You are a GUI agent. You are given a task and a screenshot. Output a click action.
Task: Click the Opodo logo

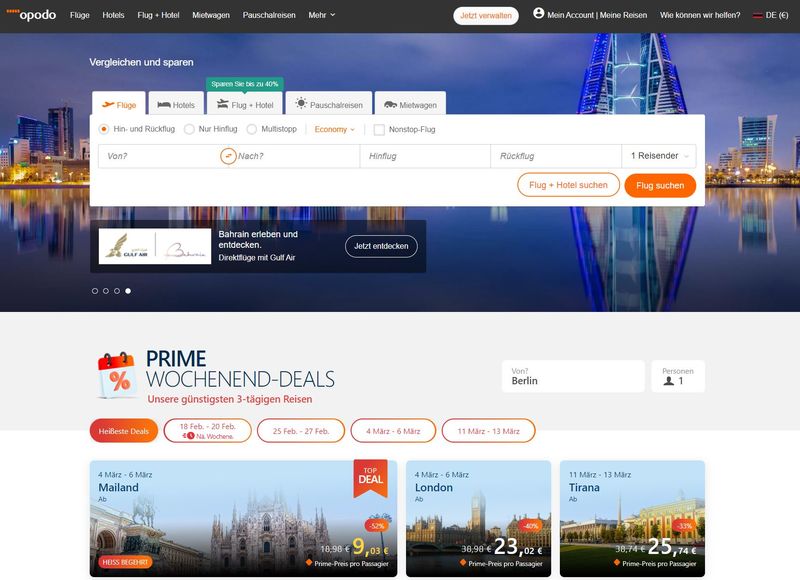pyautogui.click(x=31, y=15)
